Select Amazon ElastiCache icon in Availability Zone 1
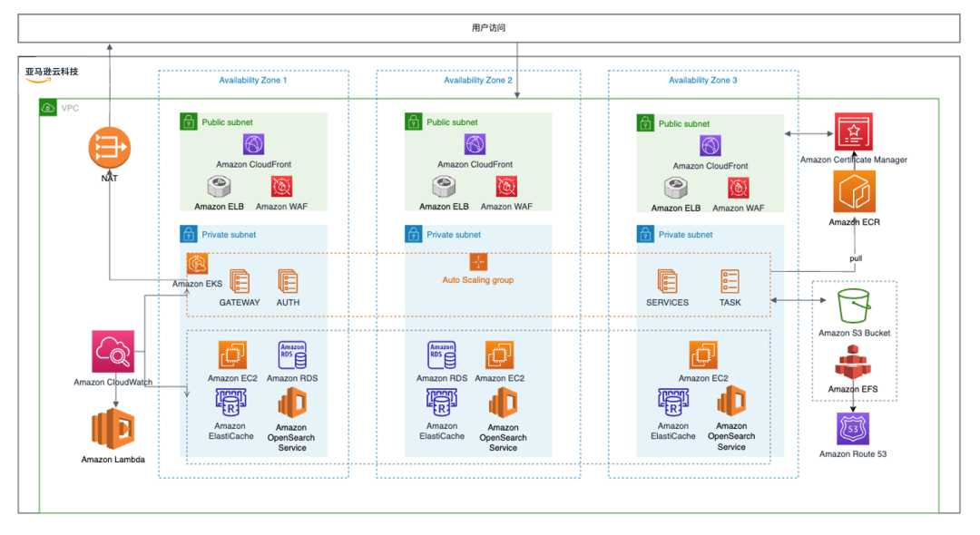The width and height of the screenshot is (980, 535). (x=230, y=403)
